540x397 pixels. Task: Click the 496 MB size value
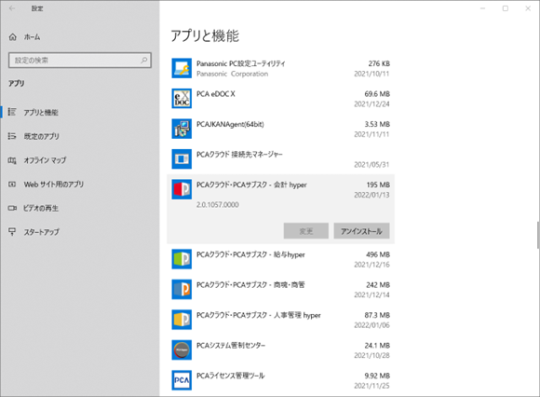click(378, 255)
